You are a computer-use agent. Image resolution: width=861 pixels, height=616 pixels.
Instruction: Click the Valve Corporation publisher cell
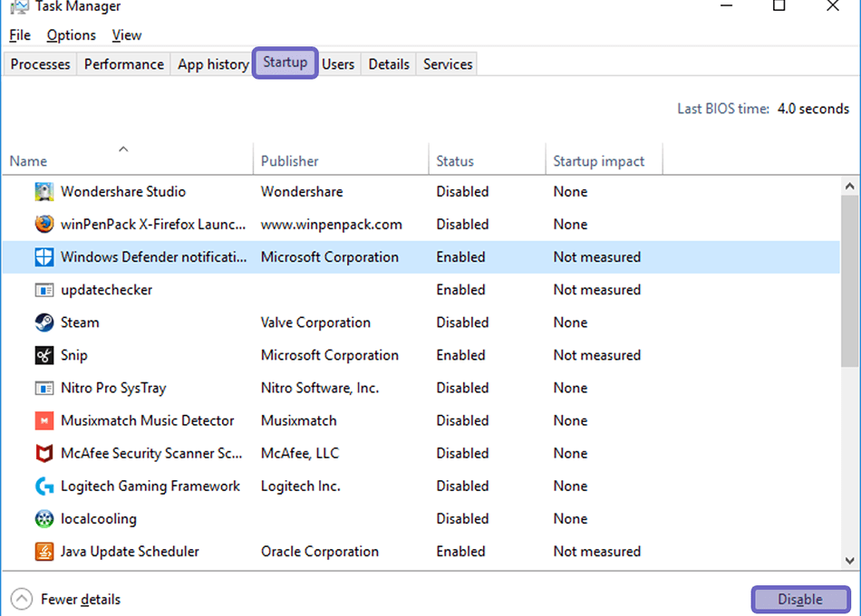tap(315, 322)
